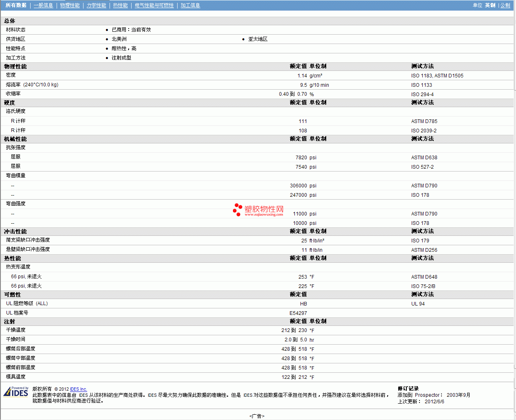Click the ASTM D648 method cell
516x420 pixels.
[424, 277]
